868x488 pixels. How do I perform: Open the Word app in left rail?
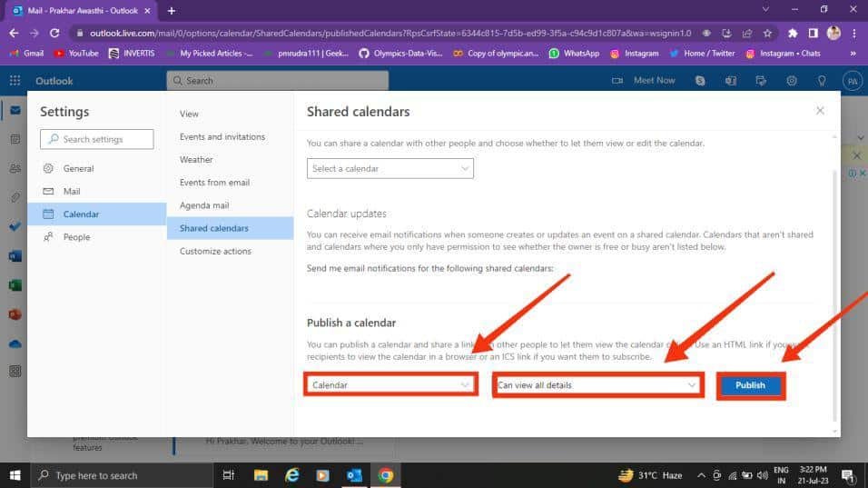tap(15, 256)
